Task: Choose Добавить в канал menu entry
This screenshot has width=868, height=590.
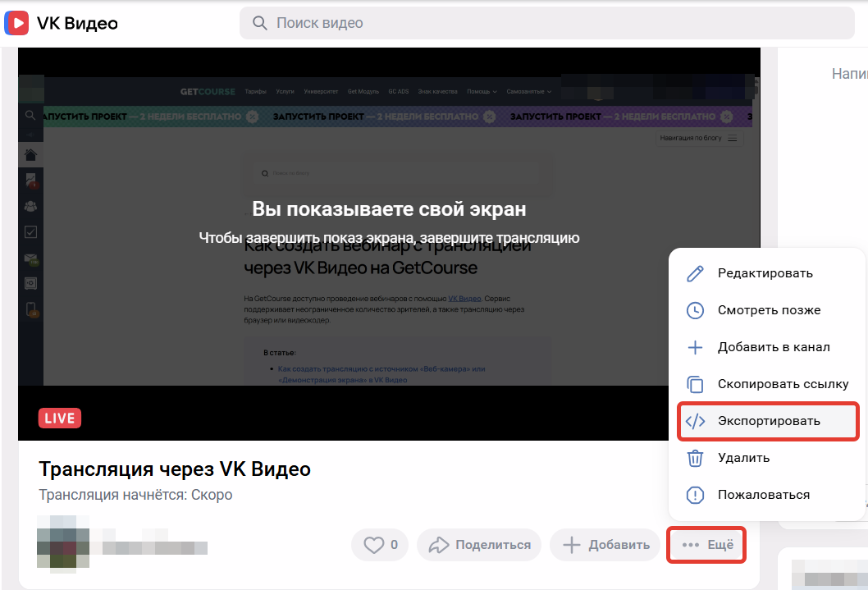Action: (767, 348)
